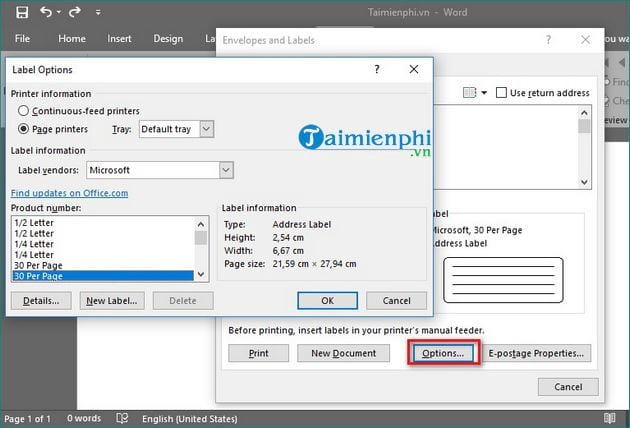Click Page 1 of 1 status indicator
630x428 pixels.
(27, 419)
